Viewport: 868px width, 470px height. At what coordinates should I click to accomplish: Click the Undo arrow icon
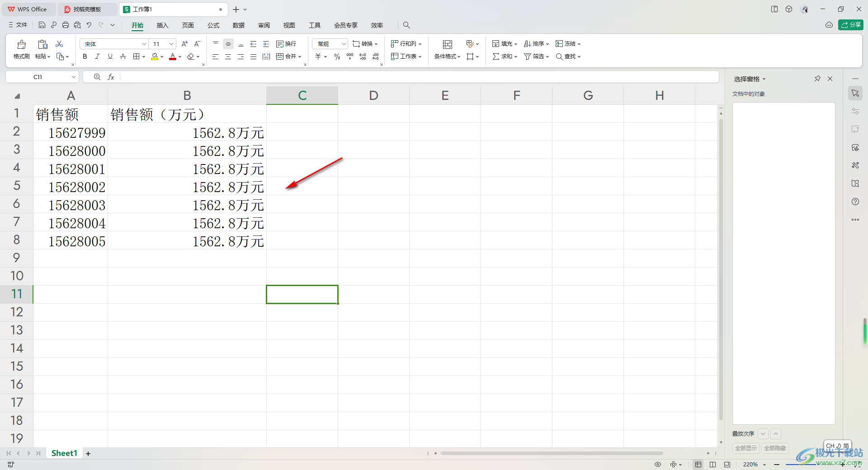89,25
